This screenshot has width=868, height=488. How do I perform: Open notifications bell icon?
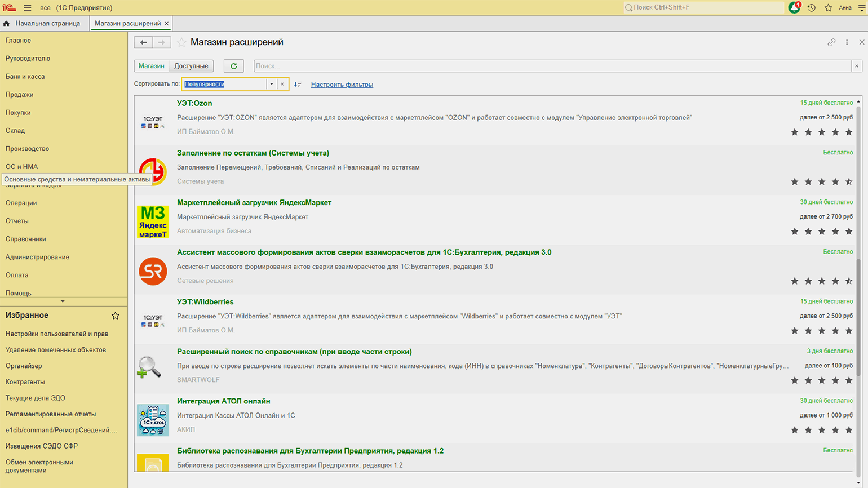coord(794,8)
